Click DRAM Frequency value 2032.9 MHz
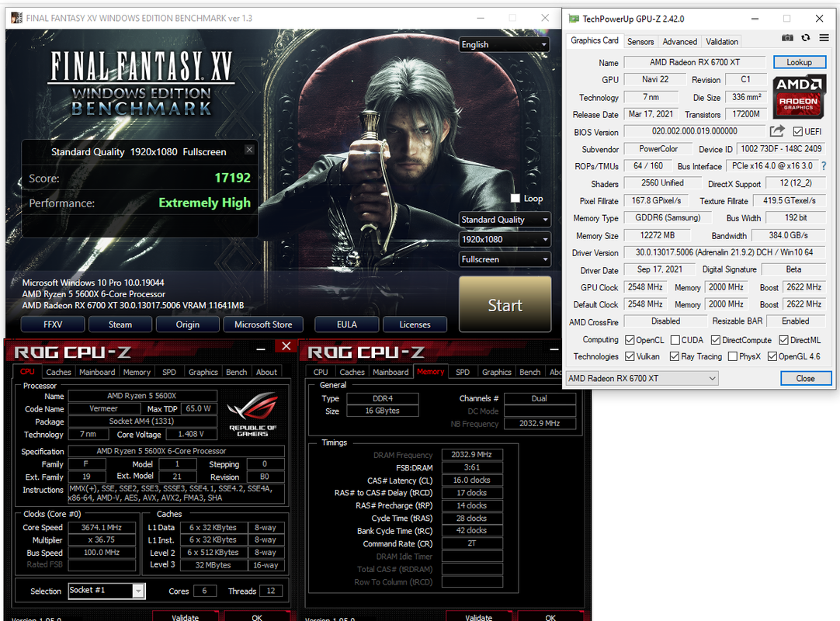Viewport: 840px width, 621px height. 472,454
